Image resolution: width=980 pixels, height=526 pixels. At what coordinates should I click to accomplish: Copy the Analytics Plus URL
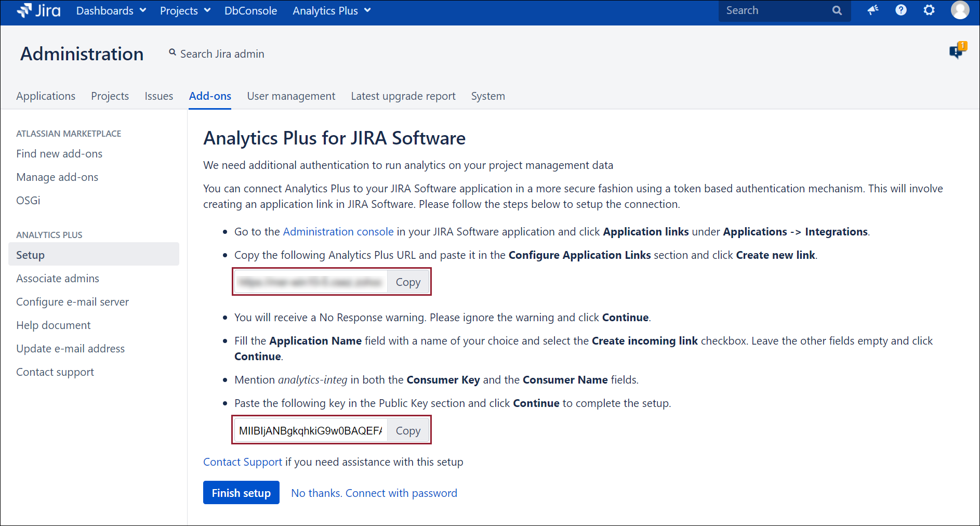[x=408, y=282]
